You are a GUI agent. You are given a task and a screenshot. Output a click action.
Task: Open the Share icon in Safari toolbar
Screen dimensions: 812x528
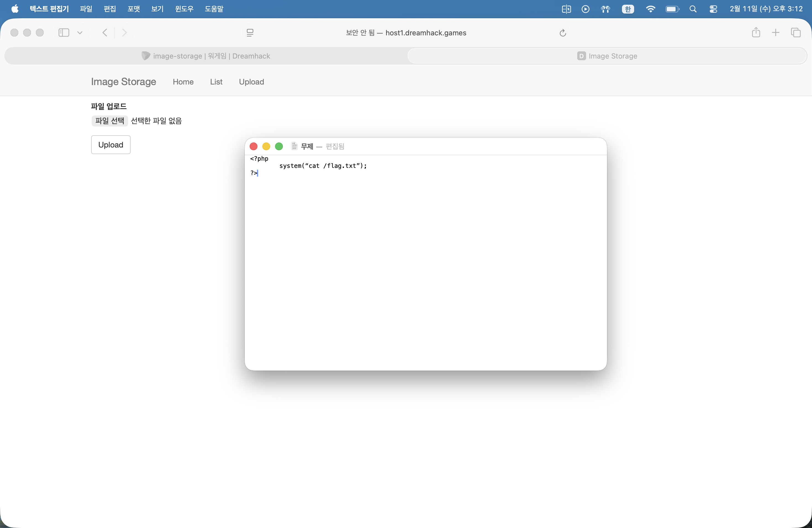click(x=756, y=33)
